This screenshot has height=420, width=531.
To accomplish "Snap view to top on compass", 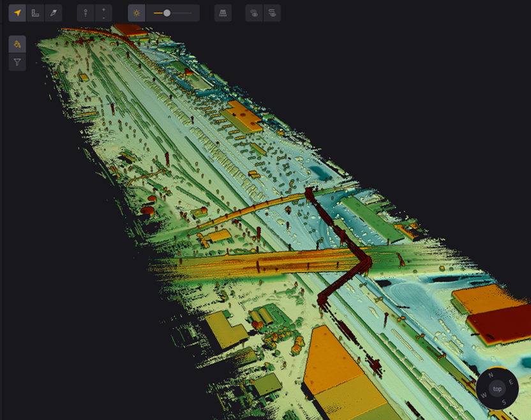I will (x=497, y=389).
